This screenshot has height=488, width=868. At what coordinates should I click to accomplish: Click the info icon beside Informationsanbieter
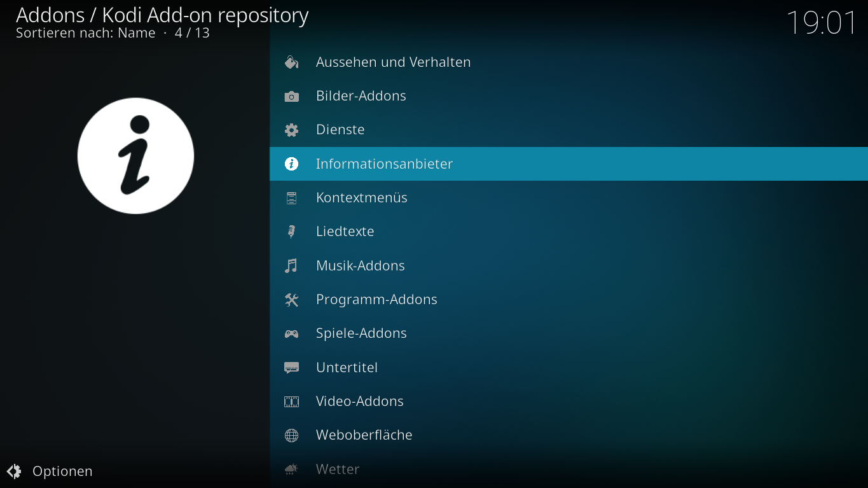tap(291, 164)
